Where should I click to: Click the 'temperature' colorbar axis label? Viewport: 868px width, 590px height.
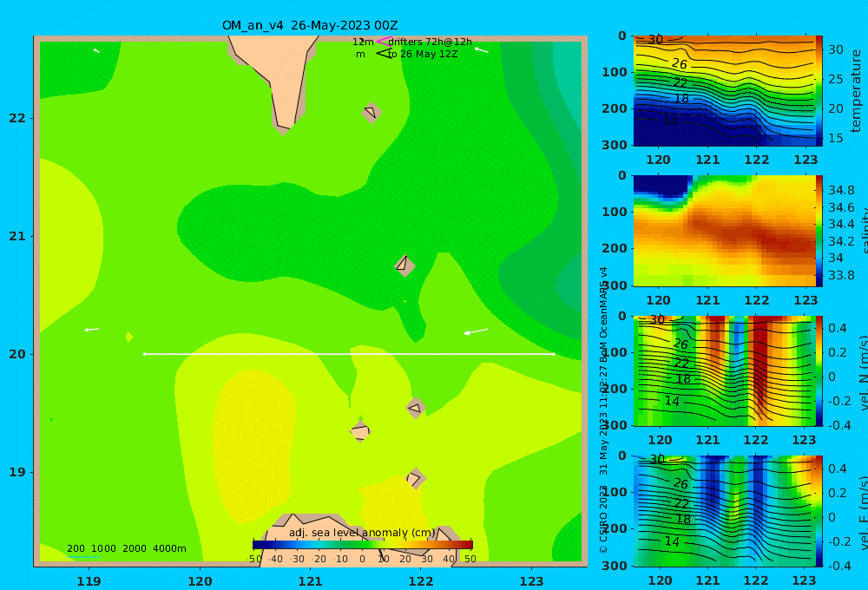(x=856, y=91)
